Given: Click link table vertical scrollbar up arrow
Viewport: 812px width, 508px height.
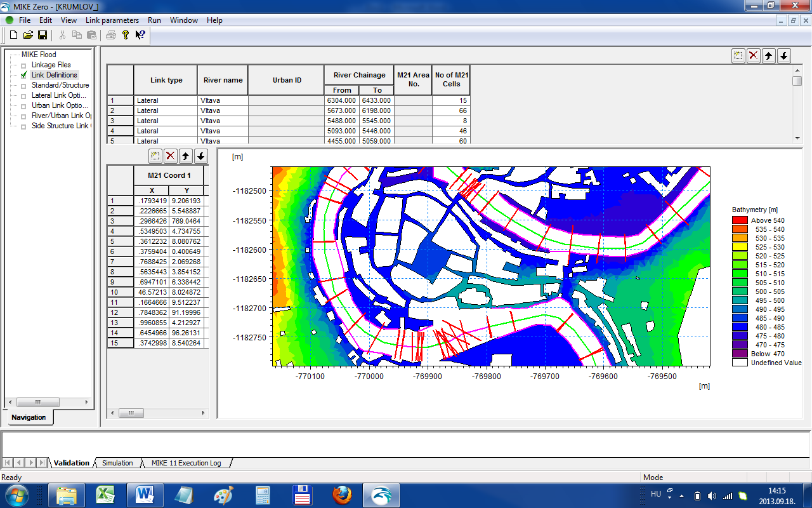Looking at the screenshot, I should 798,70.
